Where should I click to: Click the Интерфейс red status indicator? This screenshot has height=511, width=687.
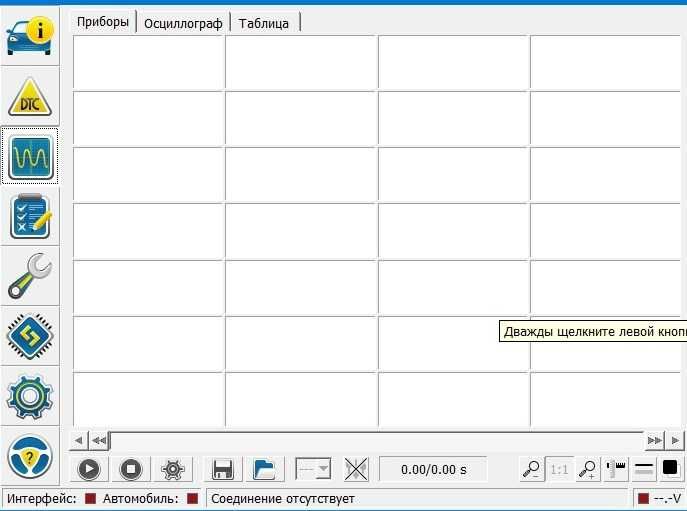click(91, 499)
